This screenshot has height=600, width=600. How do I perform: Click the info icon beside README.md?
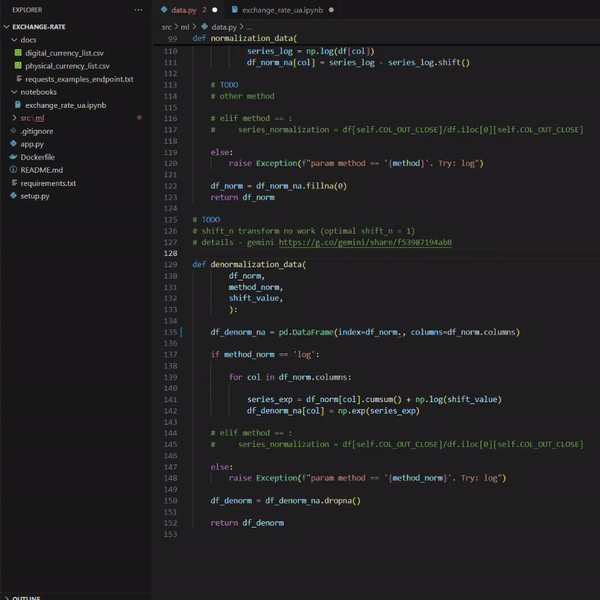[x=13, y=170]
